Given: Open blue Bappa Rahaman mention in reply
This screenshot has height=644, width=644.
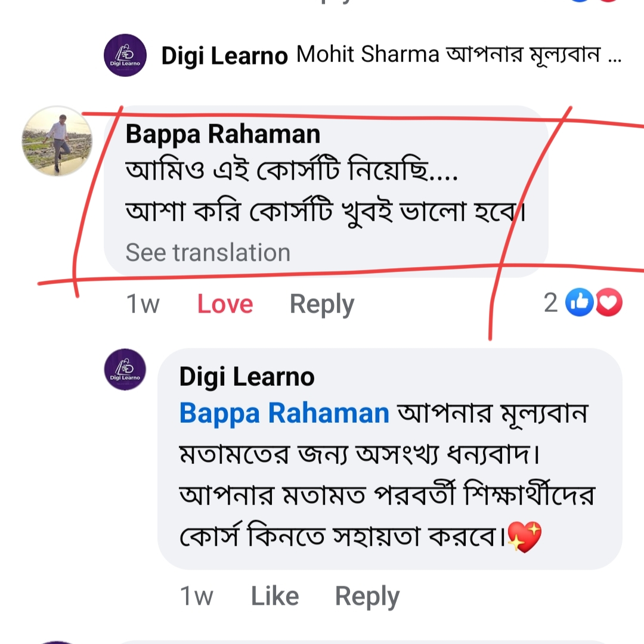Looking at the screenshot, I should pyautogui.click(x=284, y=413).
